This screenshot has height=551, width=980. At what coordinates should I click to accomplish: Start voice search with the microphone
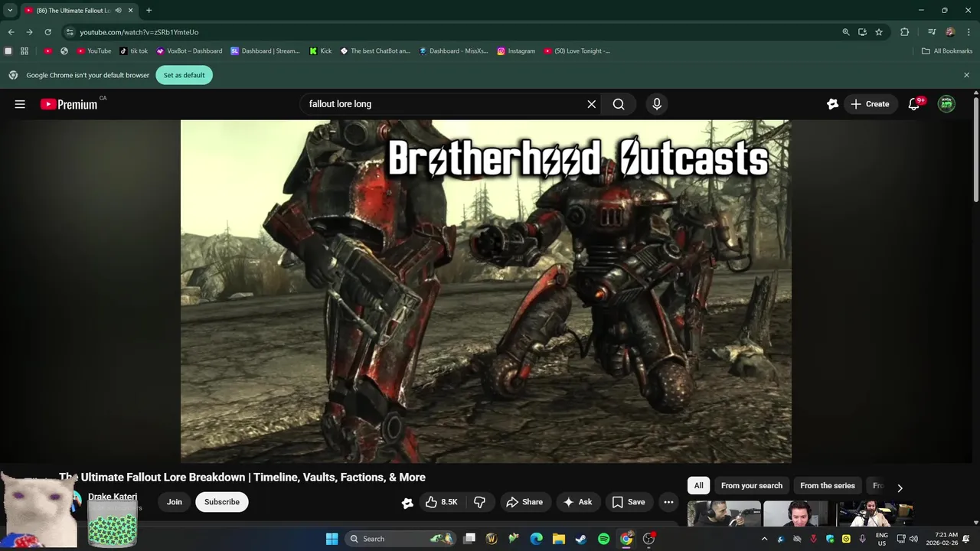657,104
